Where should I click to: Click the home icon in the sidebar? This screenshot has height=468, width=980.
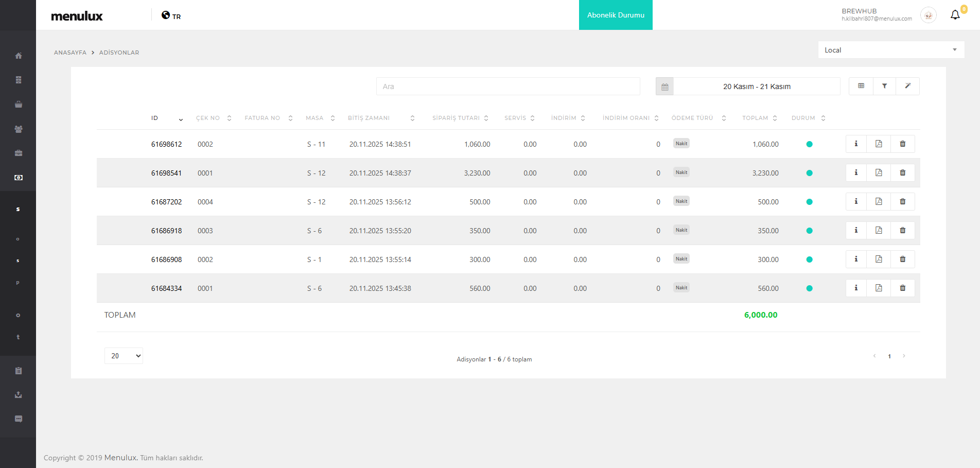click(19, 56)
